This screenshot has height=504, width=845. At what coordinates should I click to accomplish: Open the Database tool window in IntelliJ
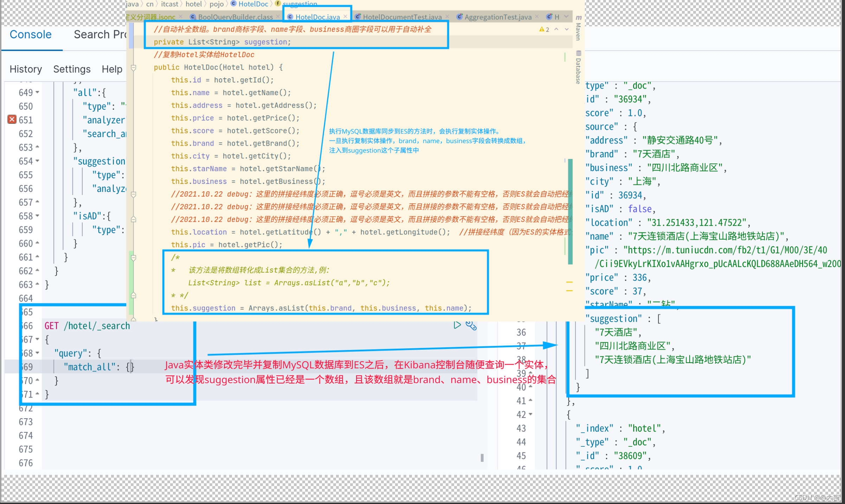pos(578,67)
